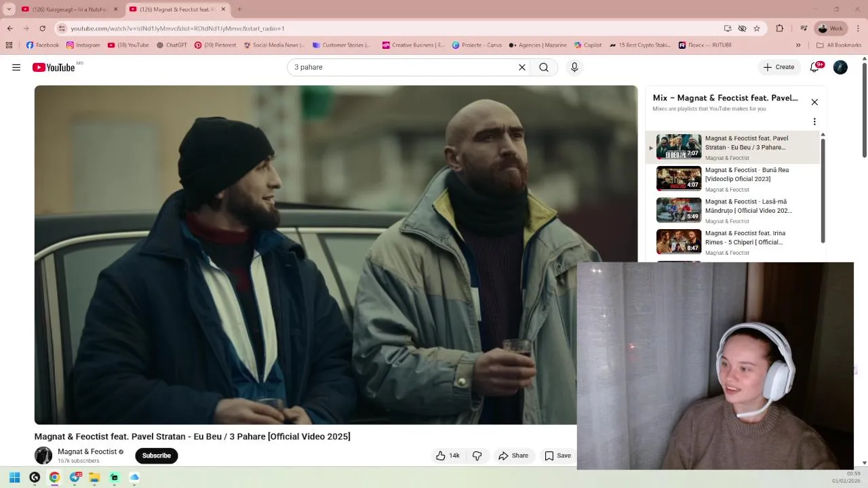Open the Copilot bookmark
The width and height of the screenshot is (868, 488).
pos(588,45)
